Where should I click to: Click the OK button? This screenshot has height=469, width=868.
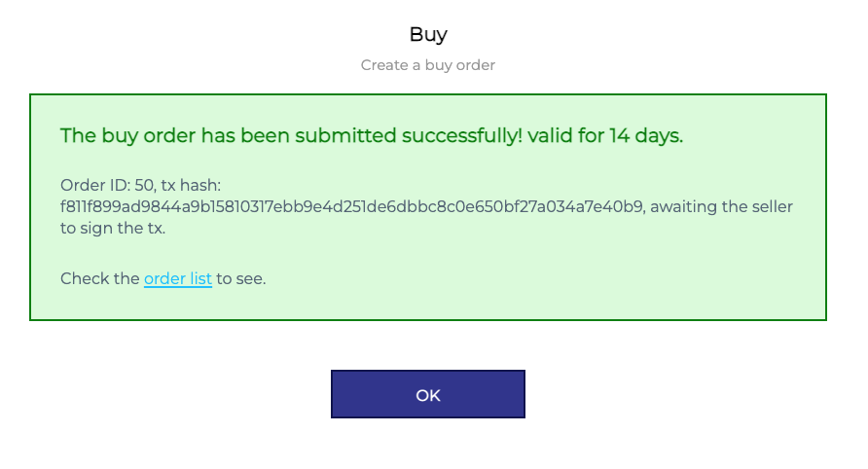428,394
